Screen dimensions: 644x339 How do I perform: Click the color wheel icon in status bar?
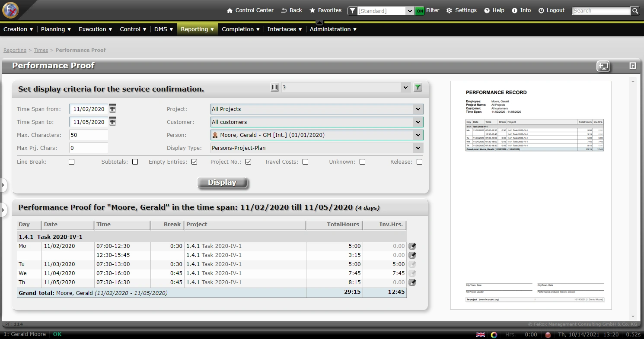pyautogui.click(x=494, y=335)
